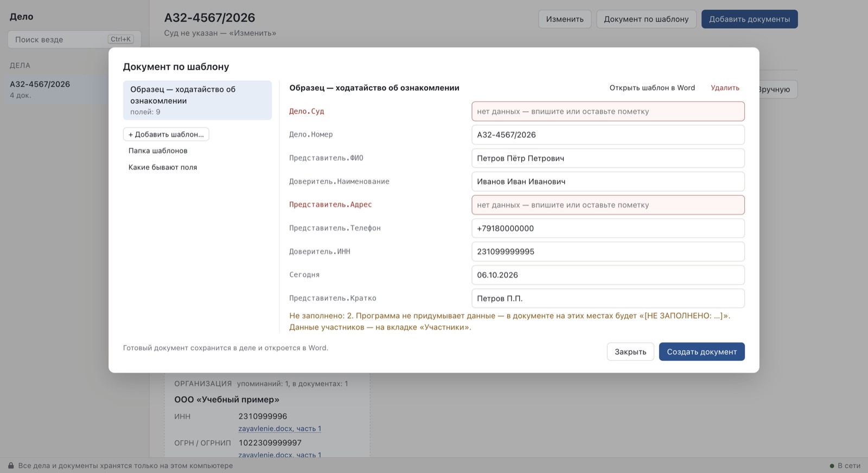
Task: Click the Готовый документ сохранится в деле note
Action: point(225,348)
